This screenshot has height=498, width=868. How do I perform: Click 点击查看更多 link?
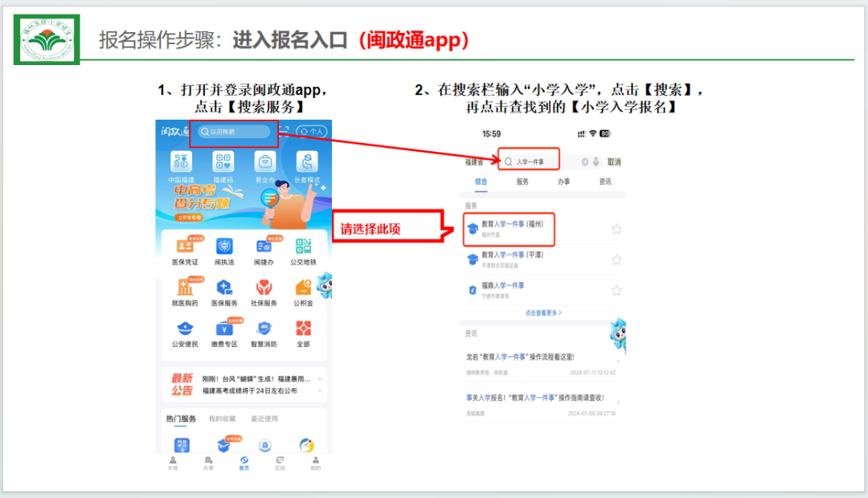[x=543, y=312]
